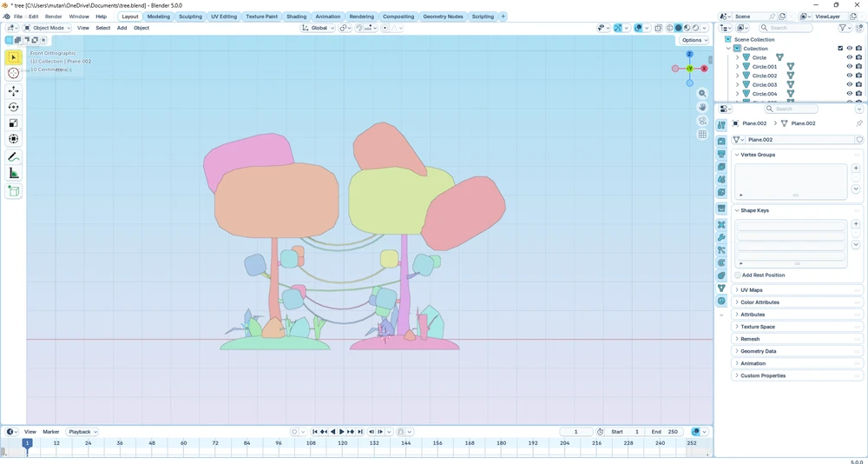This screenshot has height=464, width=868.
Task: Enable the Add Rest Position checkbox
Action: 738,275
